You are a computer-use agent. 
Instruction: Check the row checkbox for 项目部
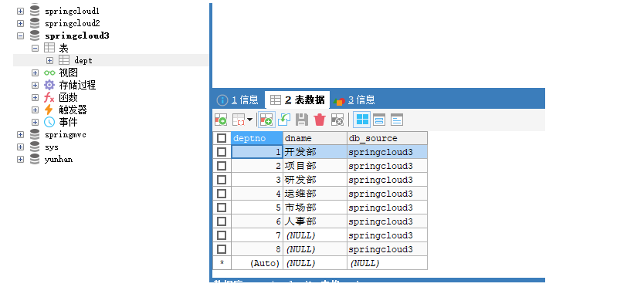(222, 167)
